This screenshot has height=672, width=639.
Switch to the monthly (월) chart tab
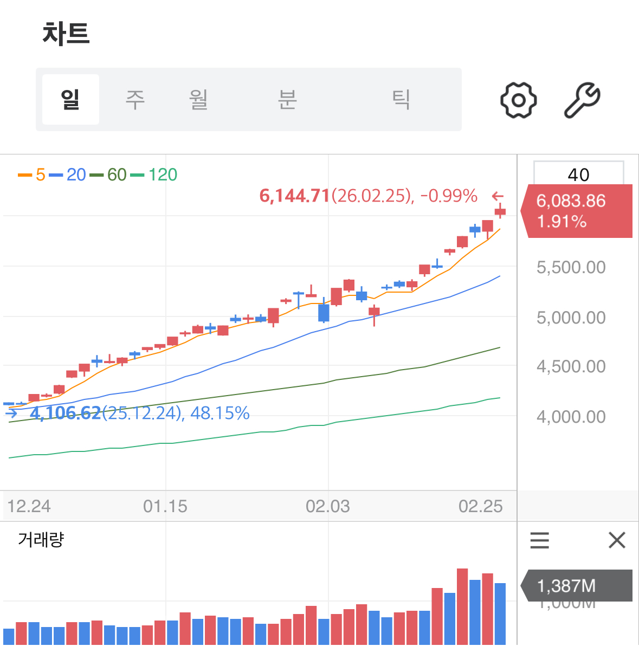(x=198, y=100)
